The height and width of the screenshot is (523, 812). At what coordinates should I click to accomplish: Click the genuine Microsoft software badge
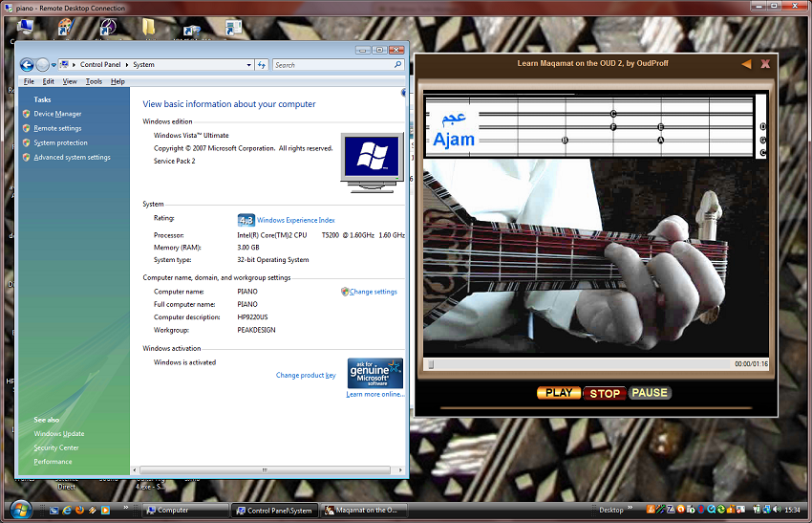pos(374,373)
